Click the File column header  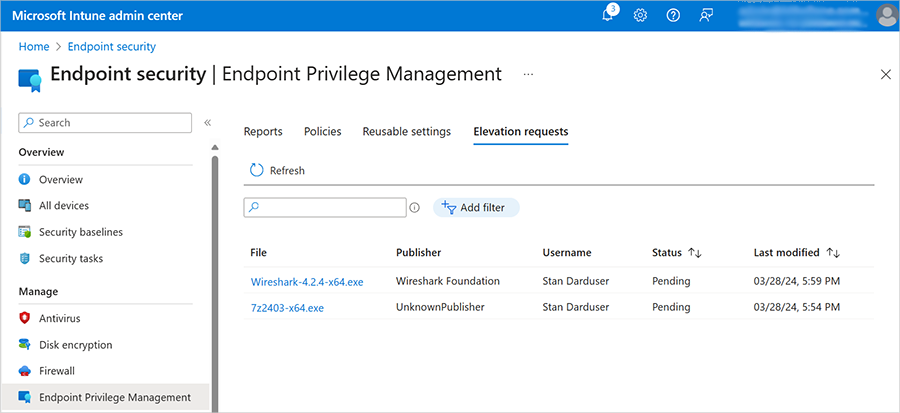[x=258, y=252]
